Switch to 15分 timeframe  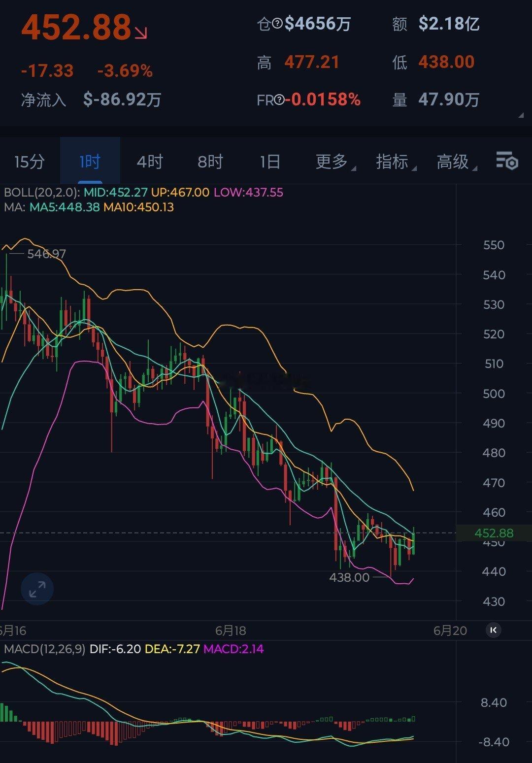click(x=30, y=161)
